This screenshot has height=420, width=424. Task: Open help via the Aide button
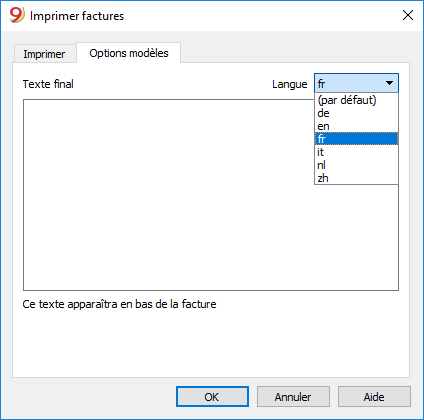(x=374, y=397)
